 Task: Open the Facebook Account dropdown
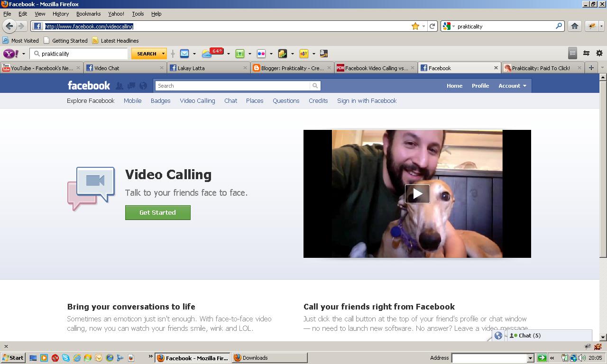pos(512,86)
